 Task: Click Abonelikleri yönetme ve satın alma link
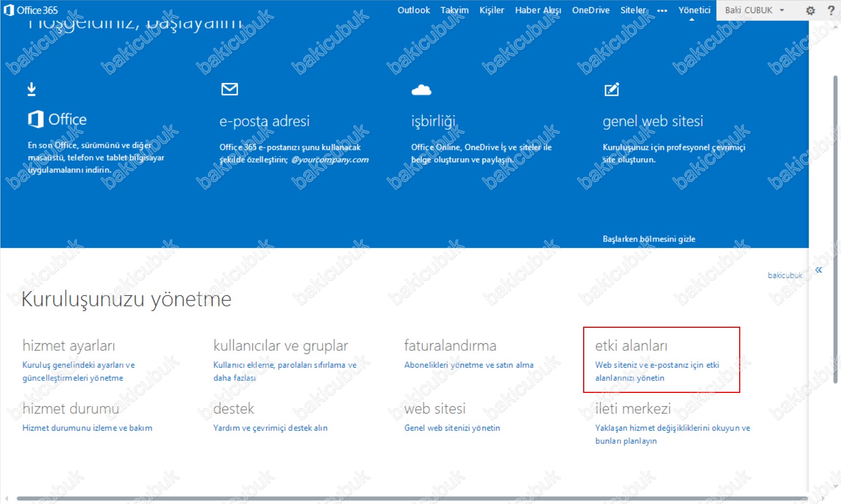pyautogui.click(x=469, y=365)
